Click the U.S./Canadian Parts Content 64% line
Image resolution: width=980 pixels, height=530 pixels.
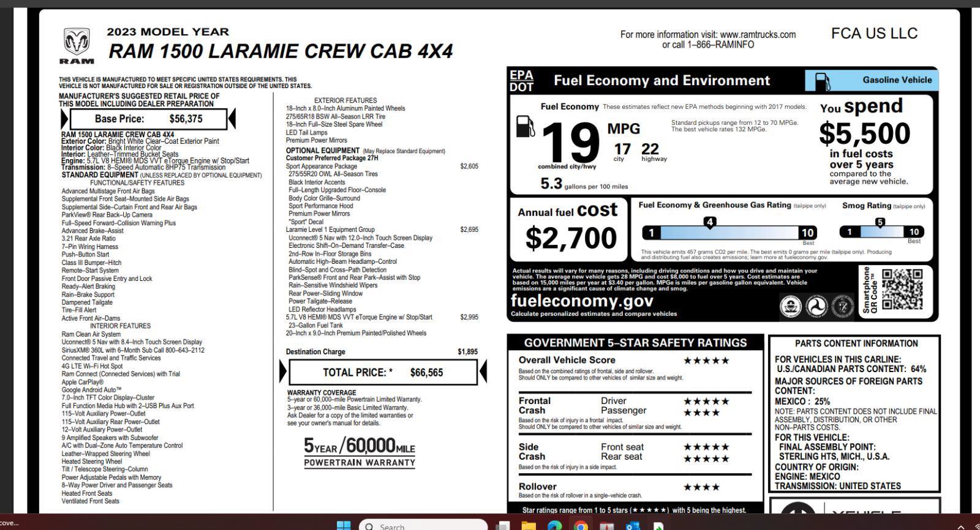click(x=851, y=369)
